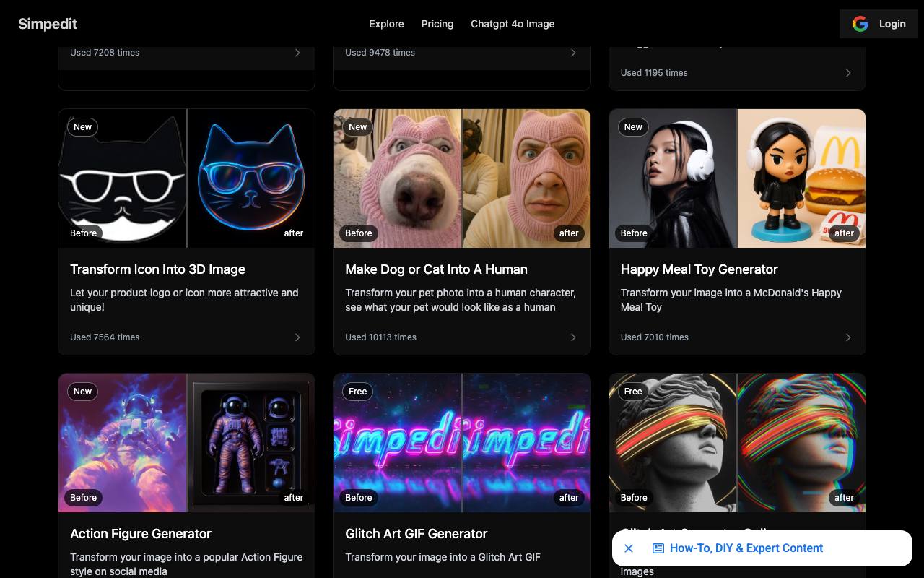
Task: Click the "McDonald's Happy Meal Toy" description
Action: 731,300
